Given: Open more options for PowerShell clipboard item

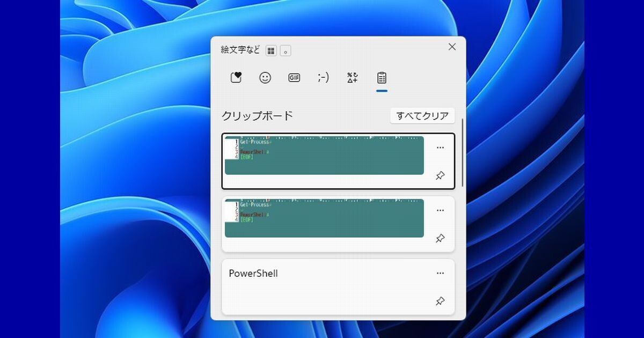Looking at the screenshot, I should 440,273.
